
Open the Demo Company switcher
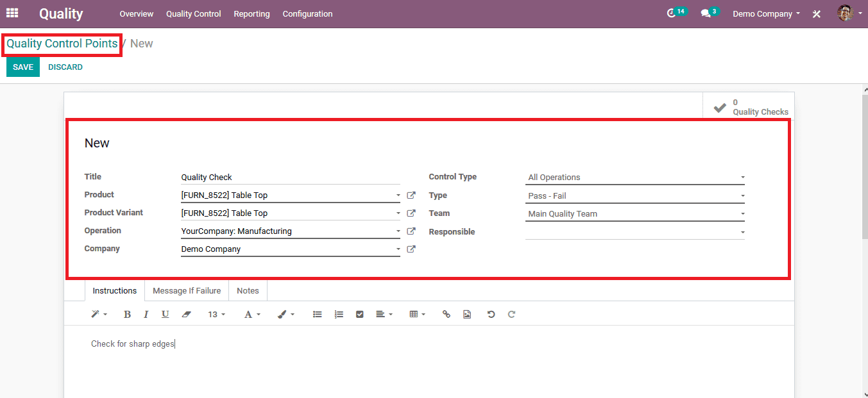(766, 13)
